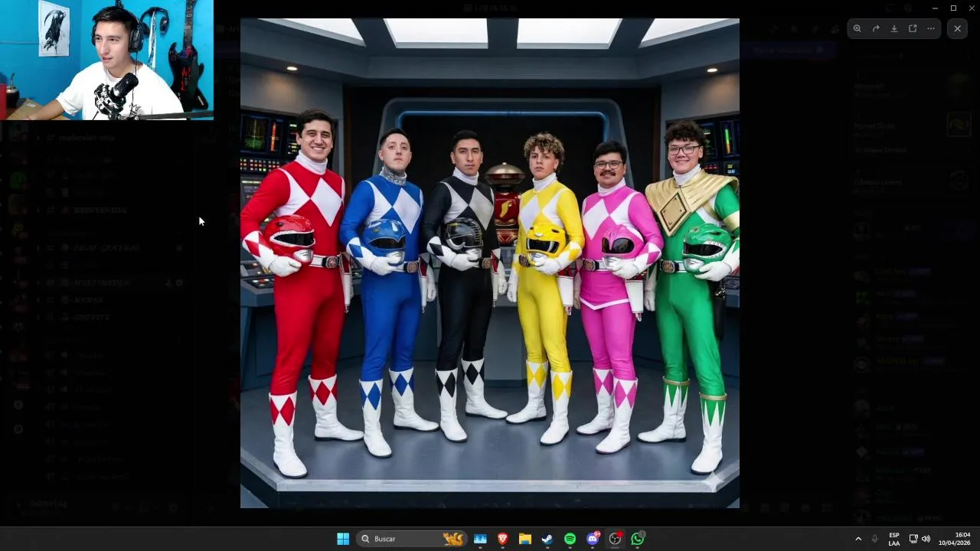980x551 pixels.
Task: Open Spotify from the taskbar
Action: point(570,539)
